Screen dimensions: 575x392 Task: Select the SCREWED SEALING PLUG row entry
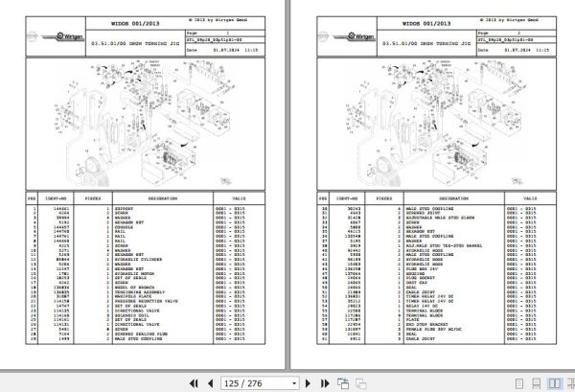coord(141,334)
